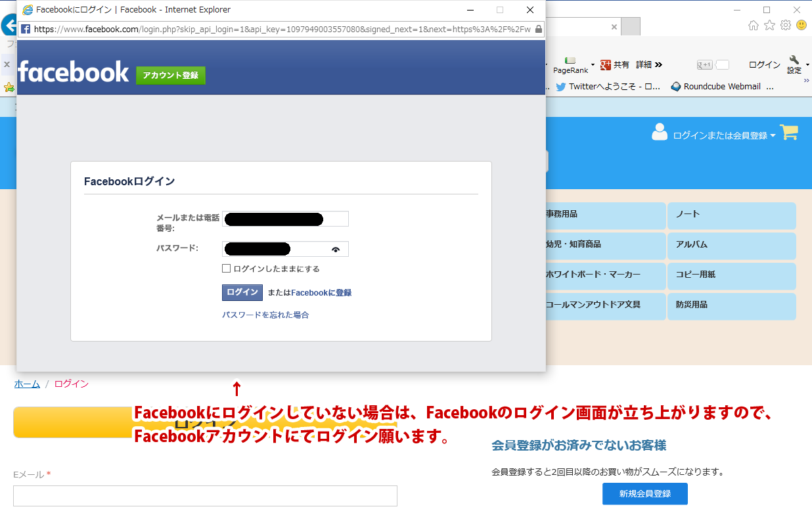Open the 事務用品 category
The width and height of the screenshot is (812, 513).
click(x=605, y=215)
